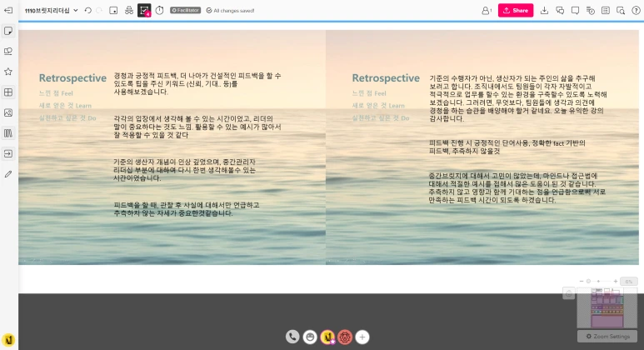Show the mural members icon
The image size is (644, 350).
(487, 11)
